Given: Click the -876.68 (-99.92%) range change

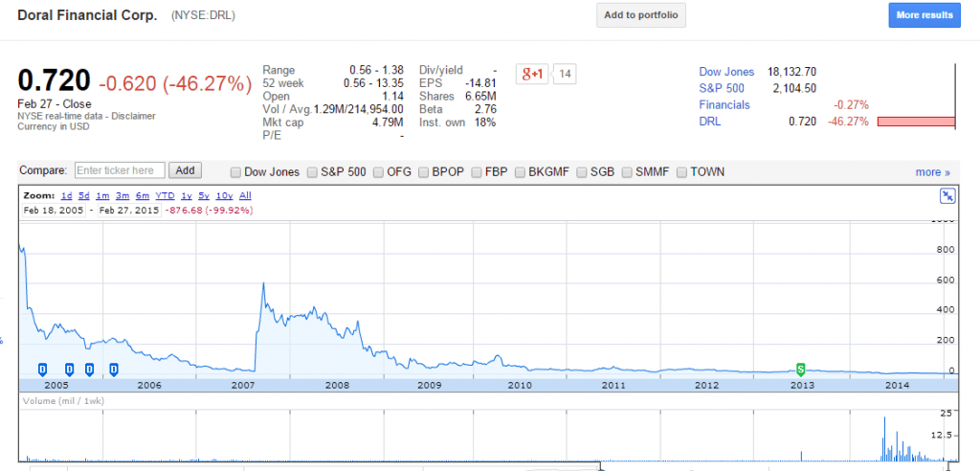Looking at the screenshot, I should coord(210,211).
